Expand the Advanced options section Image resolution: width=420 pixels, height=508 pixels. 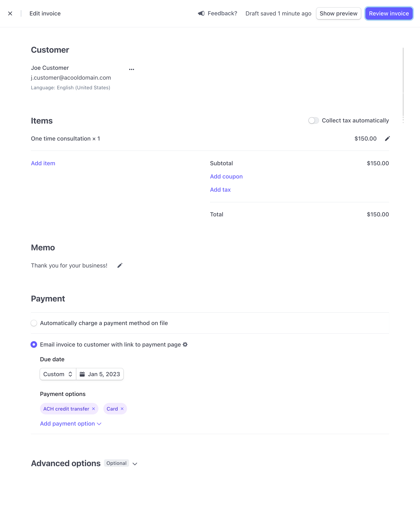coord(135,464)
